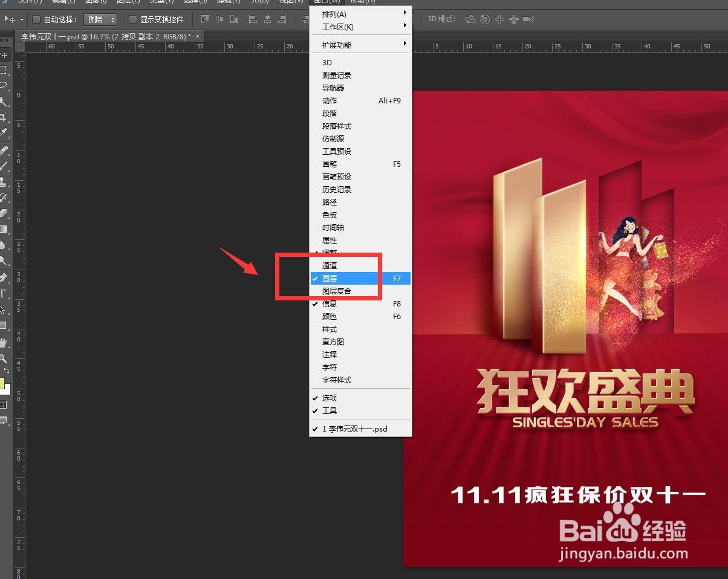Select the Rectangular Marquee tool
This screenshot has width=728, height=579.
[4, 70]
